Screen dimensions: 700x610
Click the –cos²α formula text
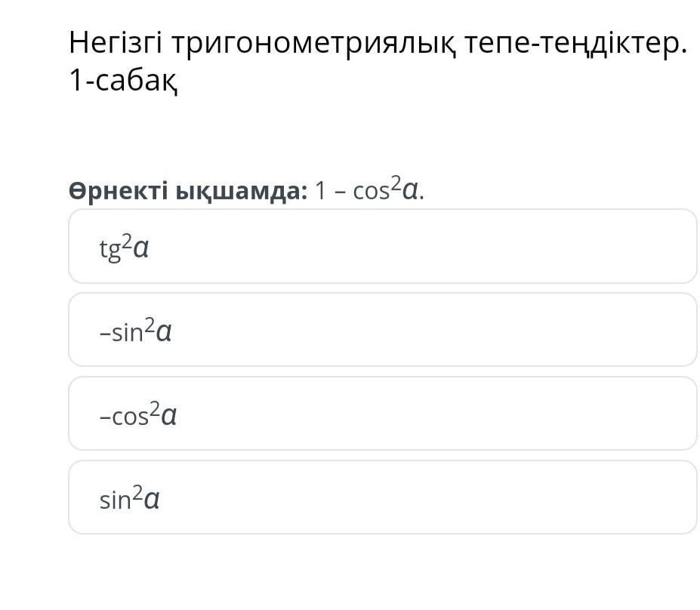point(138,414)
